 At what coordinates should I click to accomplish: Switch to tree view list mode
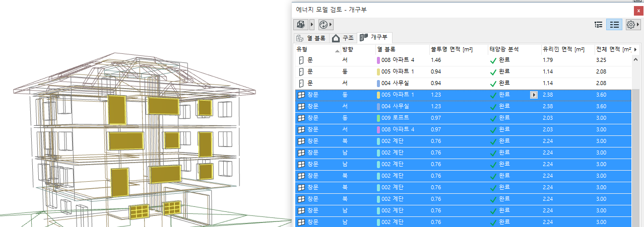click(599, 24)
